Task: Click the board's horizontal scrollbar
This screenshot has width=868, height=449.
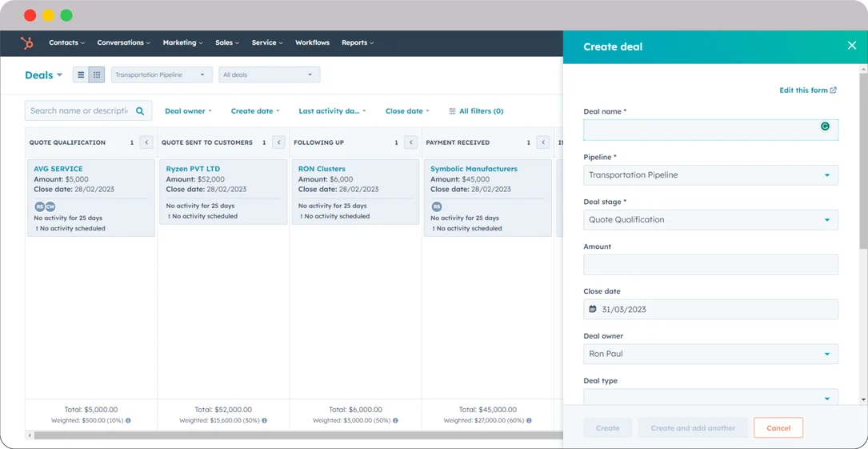Action: pyautogui.click(x=298, y=435)
